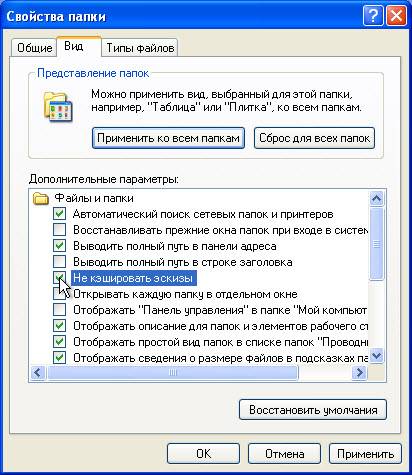Enable 'Открывать каждую папку в отдельном окне'
The width and height of the screenshot is (412, 475).
coord(59,294)
